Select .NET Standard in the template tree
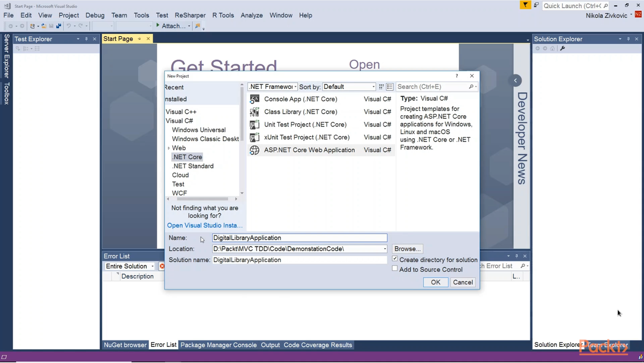The image size is (644, 363). pyautogui.click(x=193, y=166)
